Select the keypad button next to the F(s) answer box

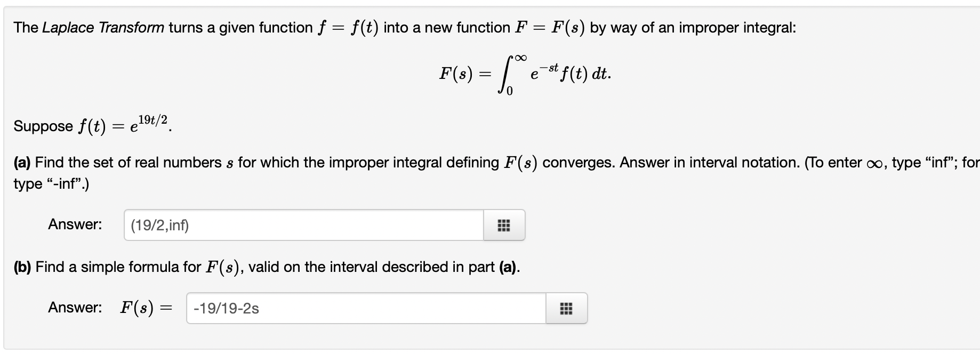point(566,308)
